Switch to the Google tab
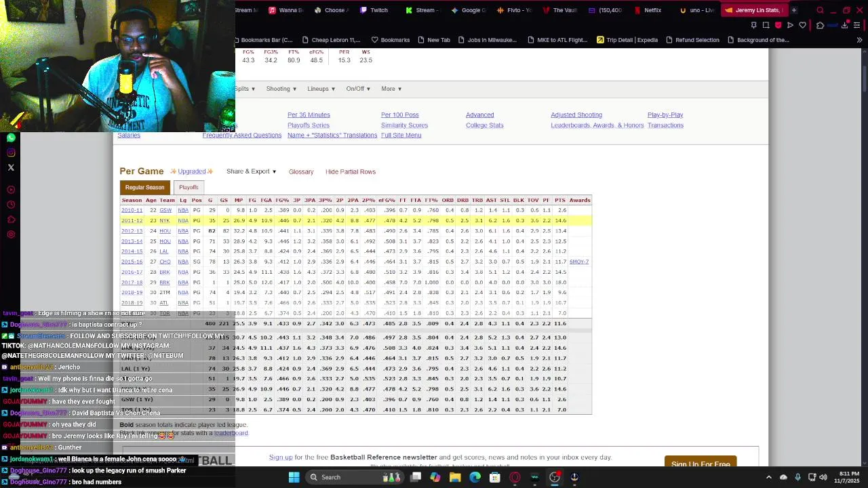The height and width of the screenshot is (488, 868). coord(469,10)
